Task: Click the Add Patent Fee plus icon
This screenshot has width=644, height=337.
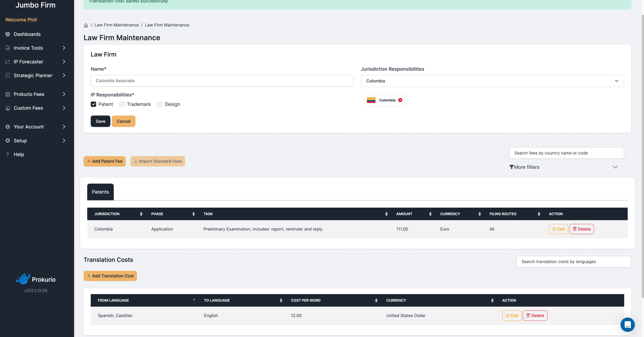Action: (89, 161)
